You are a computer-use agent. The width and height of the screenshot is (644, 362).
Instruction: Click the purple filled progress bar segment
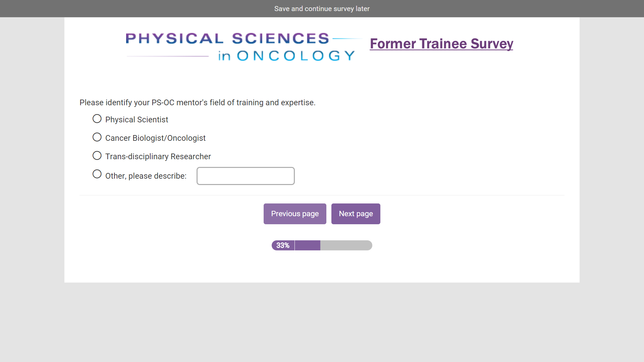coord(307,245)
